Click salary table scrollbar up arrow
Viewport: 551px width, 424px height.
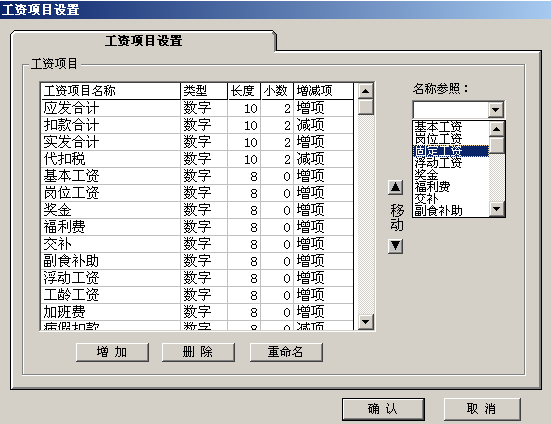pos(365,91)
